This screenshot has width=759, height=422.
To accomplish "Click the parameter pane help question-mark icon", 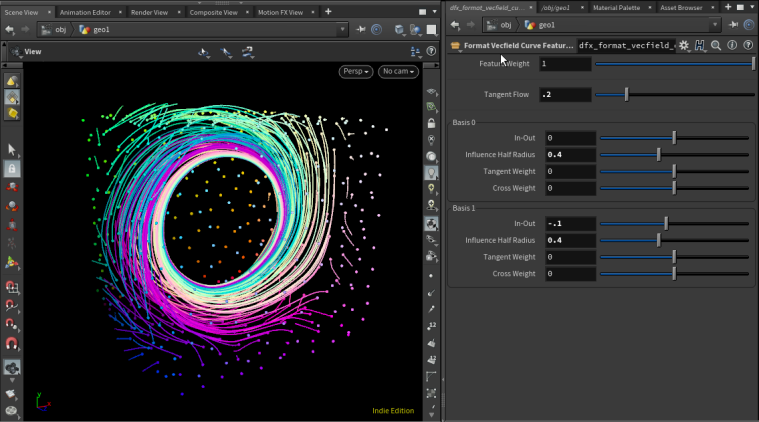I will point(747,45).
